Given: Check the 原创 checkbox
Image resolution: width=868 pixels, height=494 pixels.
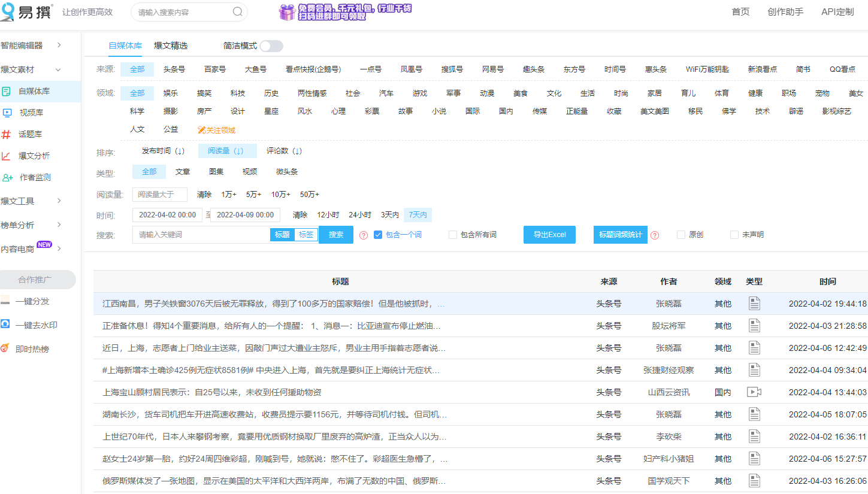Looking at the screenshot, I should (x=680, y=235).
